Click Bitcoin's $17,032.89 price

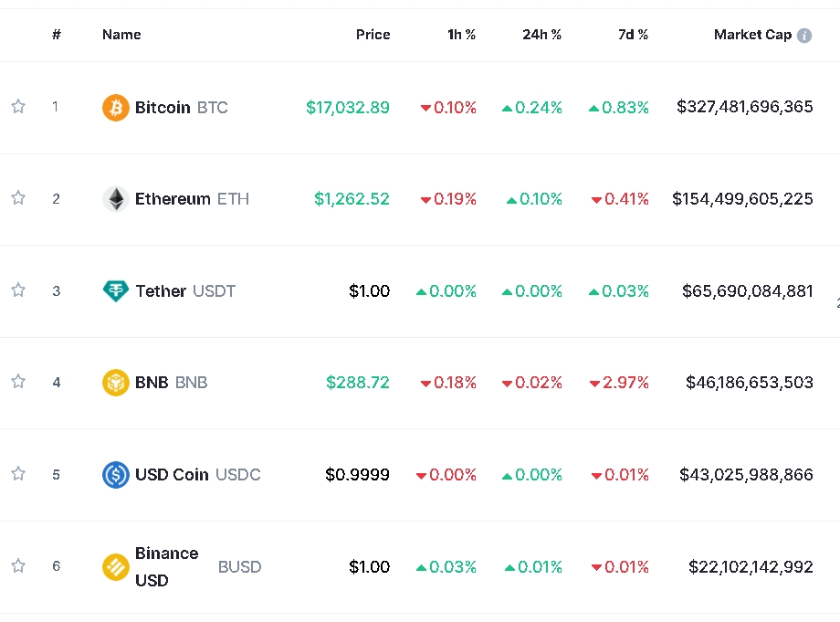[x=348, y=108]
